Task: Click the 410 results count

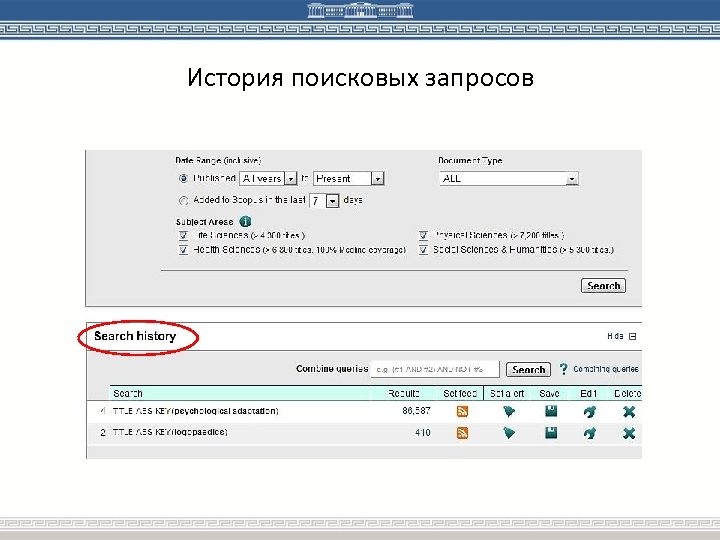Action: coord(422,433)
